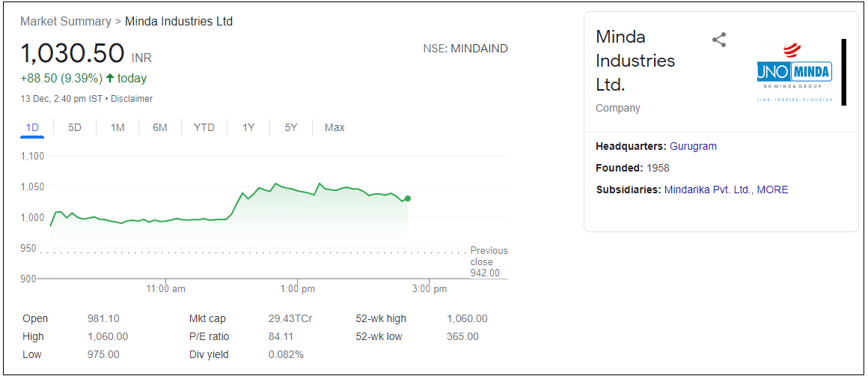Click the 52-wk high label
Screen dimensions: 868x379
381,318
